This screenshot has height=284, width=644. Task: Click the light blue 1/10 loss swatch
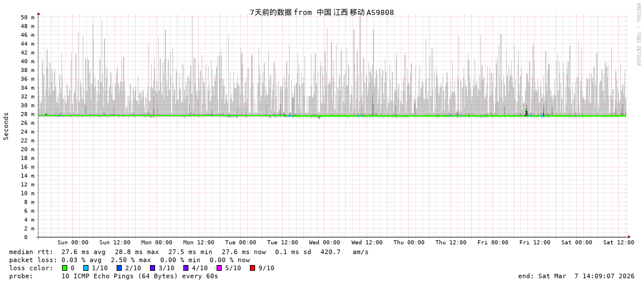pos(86,268)
